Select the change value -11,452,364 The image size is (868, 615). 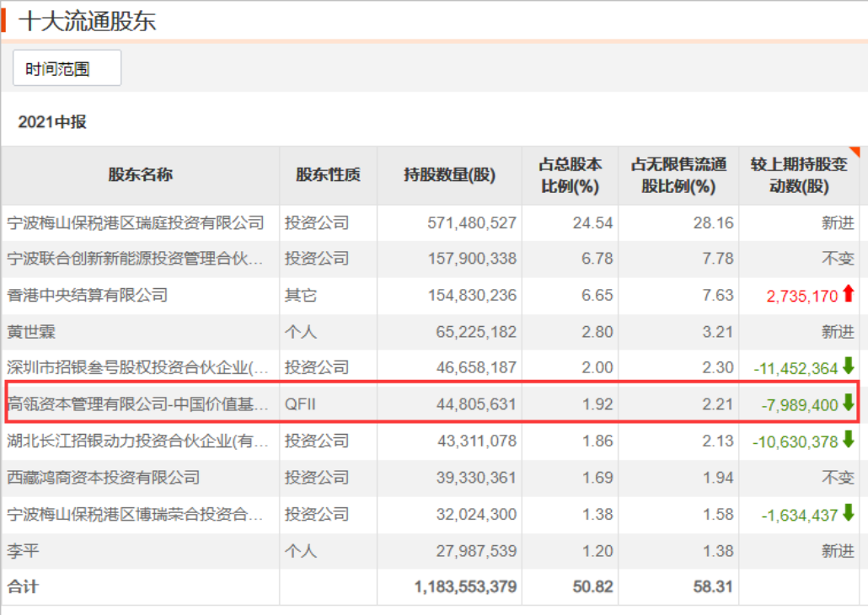(796, 369)
